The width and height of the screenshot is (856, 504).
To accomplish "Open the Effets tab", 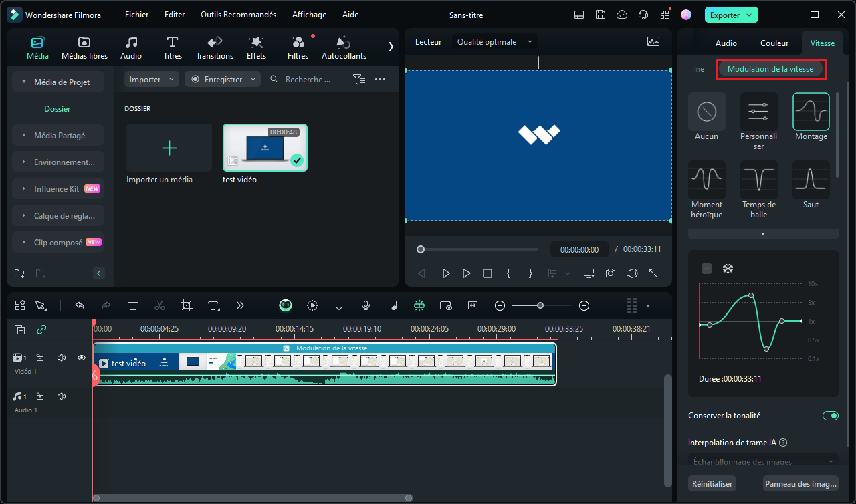I will tap(256, 48).
